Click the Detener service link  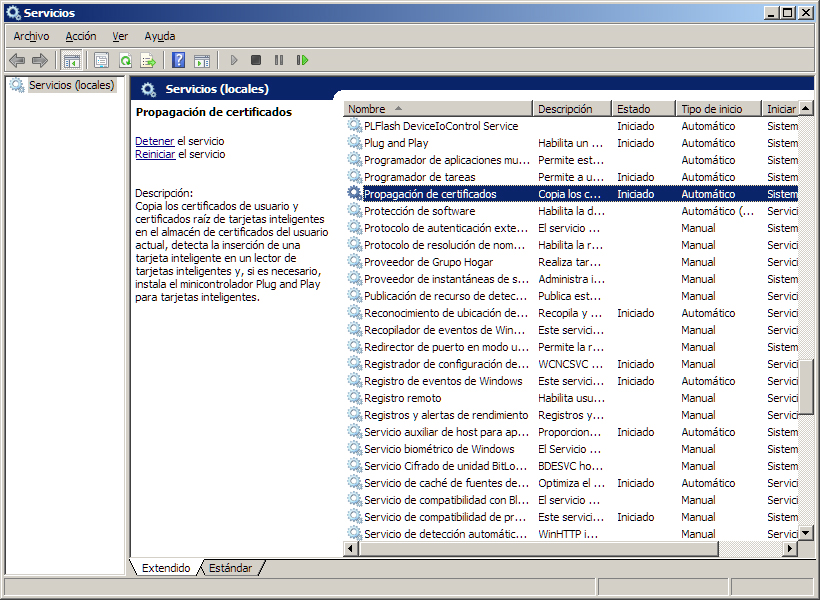click(154, 141)
